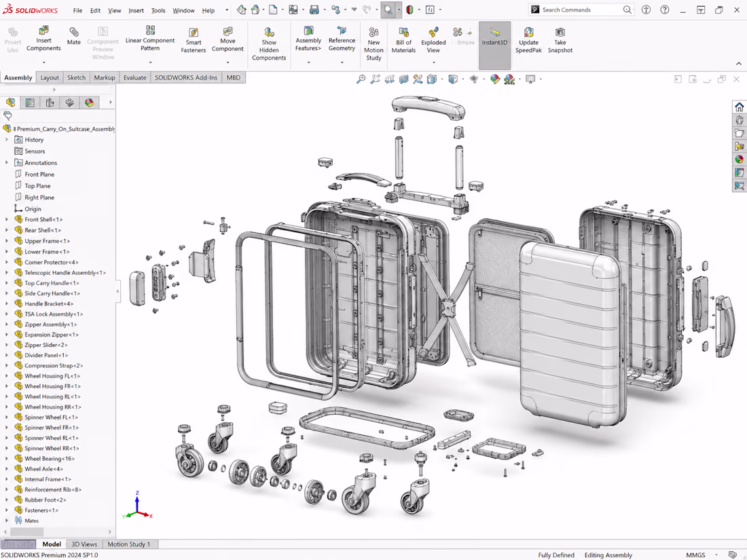Switch to the Motion Study 1 tab
The width and height of the screenshot is (747, 560).
pos(128,544)
